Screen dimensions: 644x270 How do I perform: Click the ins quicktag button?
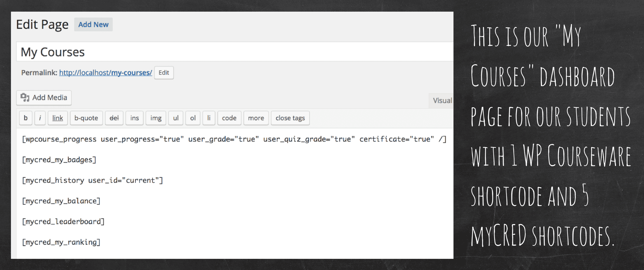(135, 118)
